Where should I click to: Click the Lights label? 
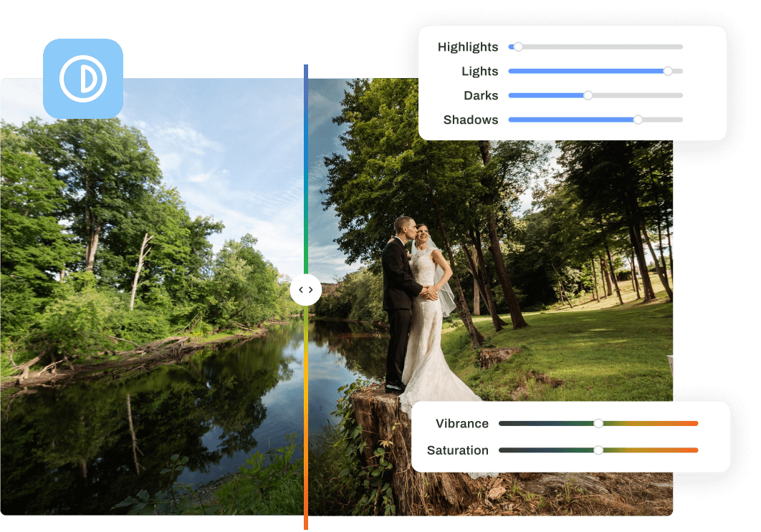click(480, 72)
